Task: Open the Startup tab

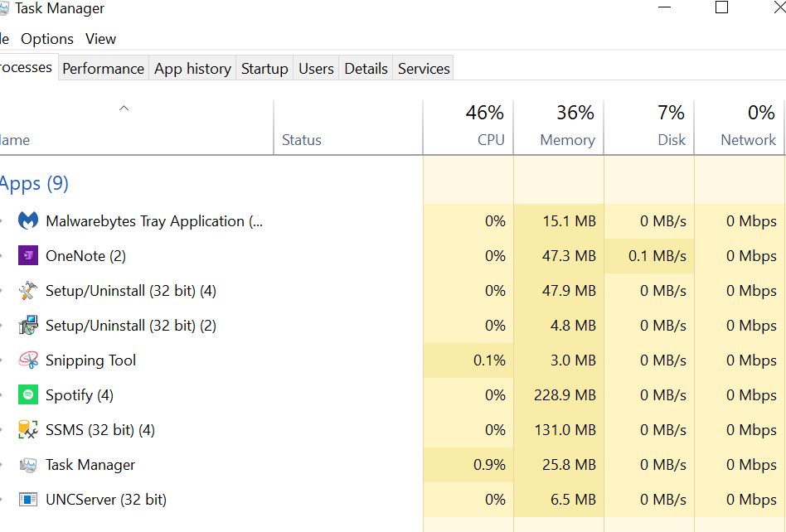Action: pyautogui.click(x=264, y=69)
